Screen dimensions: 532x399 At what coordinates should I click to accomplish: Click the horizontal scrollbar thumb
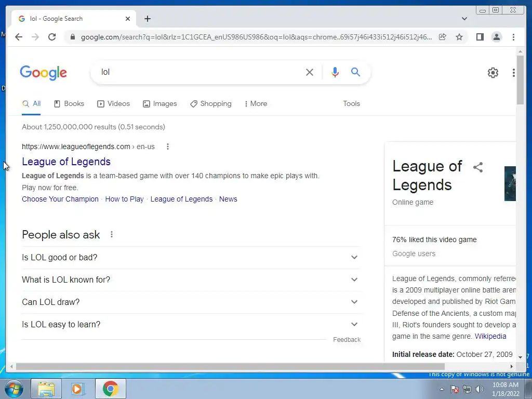coord(230,366)
